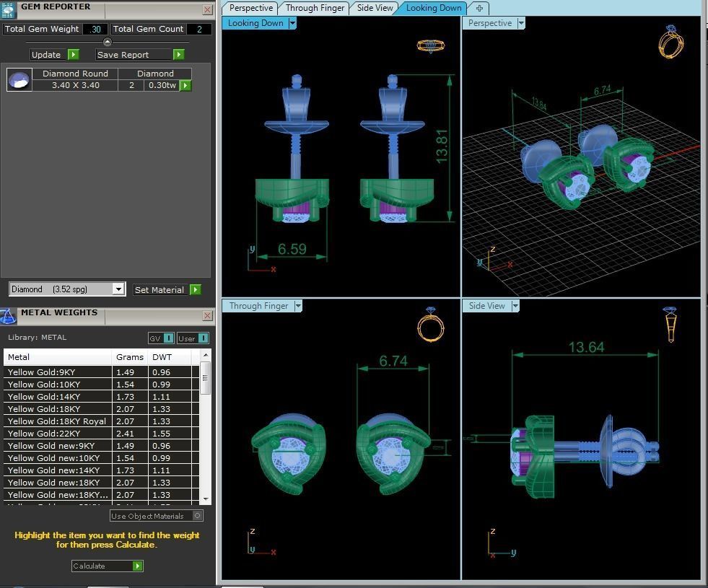This screenshot has height=588, width=708.
Task: Click the Set Material button
Action: click(167, 290)
